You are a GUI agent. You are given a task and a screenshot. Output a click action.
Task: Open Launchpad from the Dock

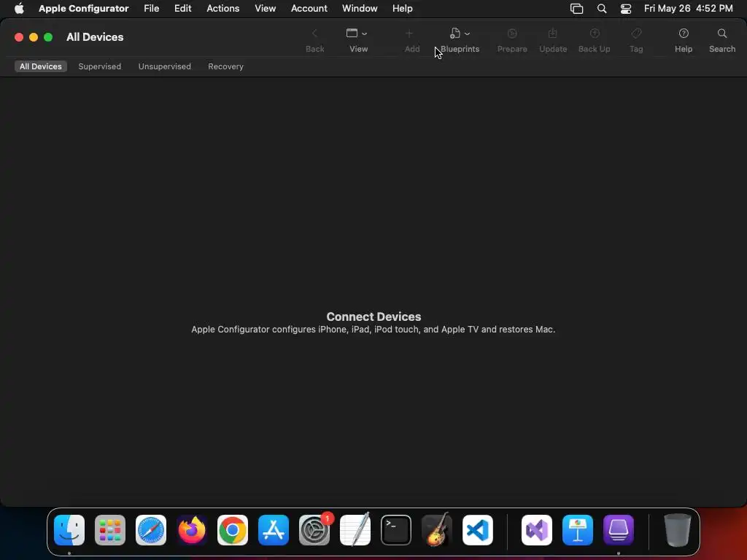[x=110, y=530]
